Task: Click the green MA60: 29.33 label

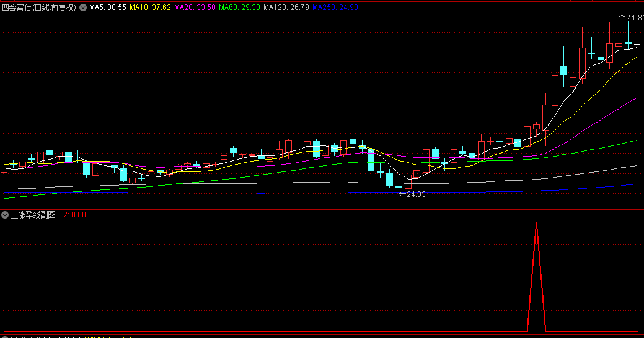Action: coord(239,7)
